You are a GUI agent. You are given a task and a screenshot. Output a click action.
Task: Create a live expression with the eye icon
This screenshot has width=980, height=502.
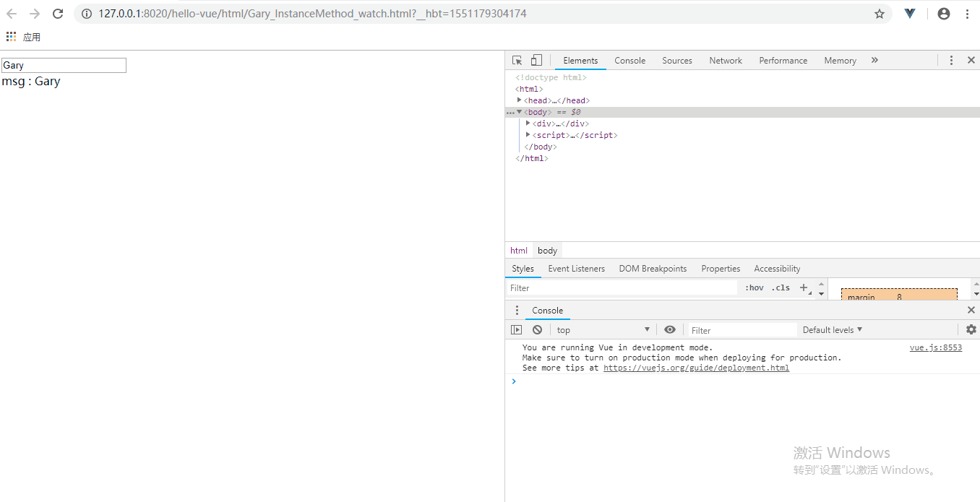(670, 329)
